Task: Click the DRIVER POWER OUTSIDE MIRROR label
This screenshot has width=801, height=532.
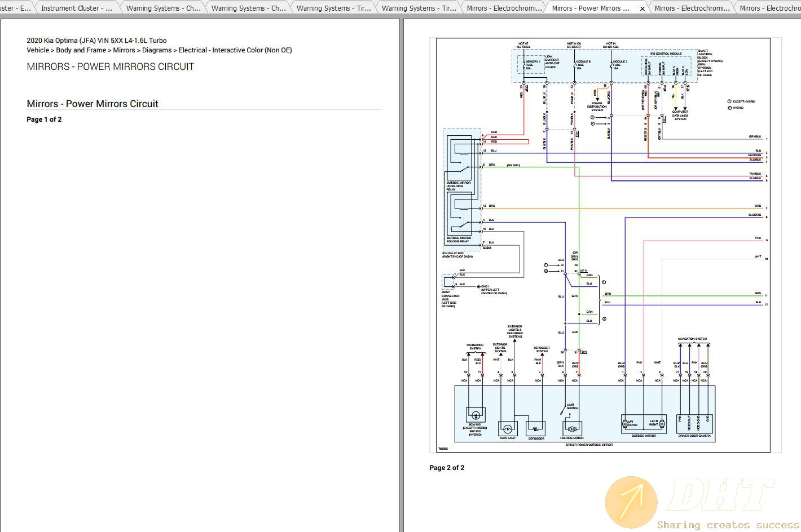Action: (589, 445)
